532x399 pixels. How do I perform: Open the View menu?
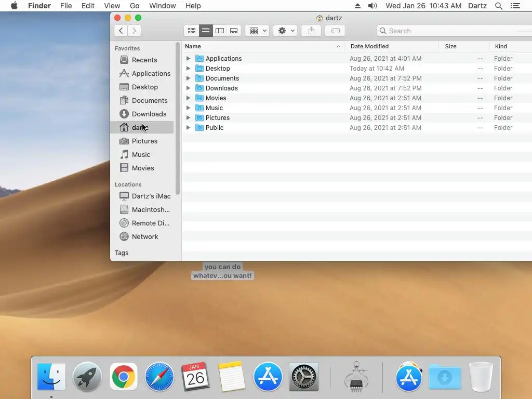tap(112, 6)
